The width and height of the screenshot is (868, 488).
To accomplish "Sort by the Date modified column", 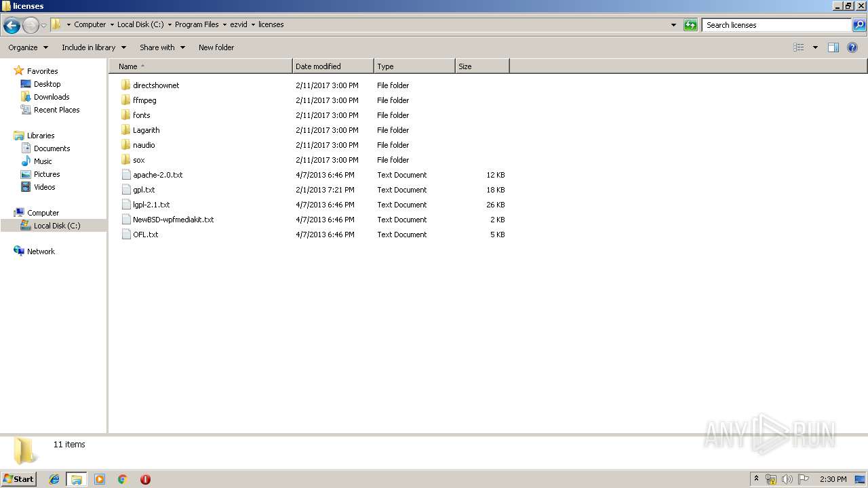I will click(x=333, y=66).
